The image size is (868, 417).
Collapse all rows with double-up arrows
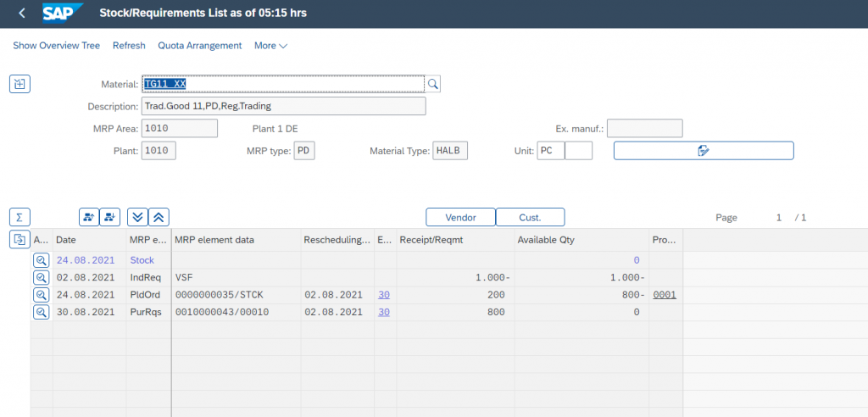159,217
